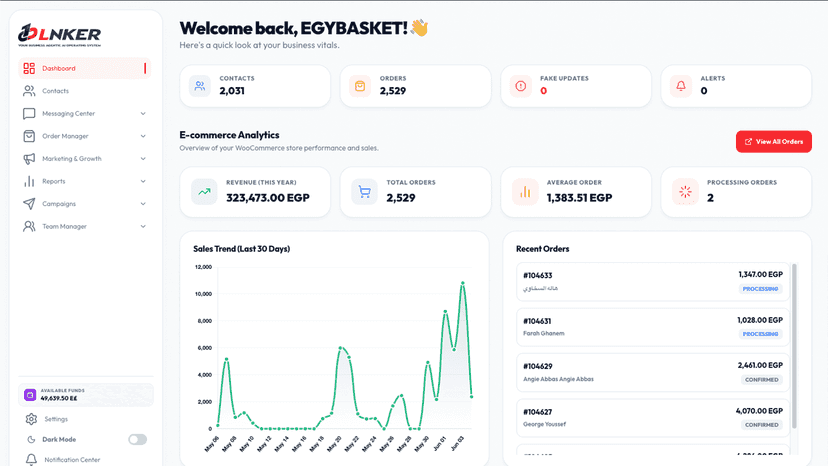This screenshot has width=828, height=466.
Task: Click the Recent Orders scrollbar
Action: [794, 346]
